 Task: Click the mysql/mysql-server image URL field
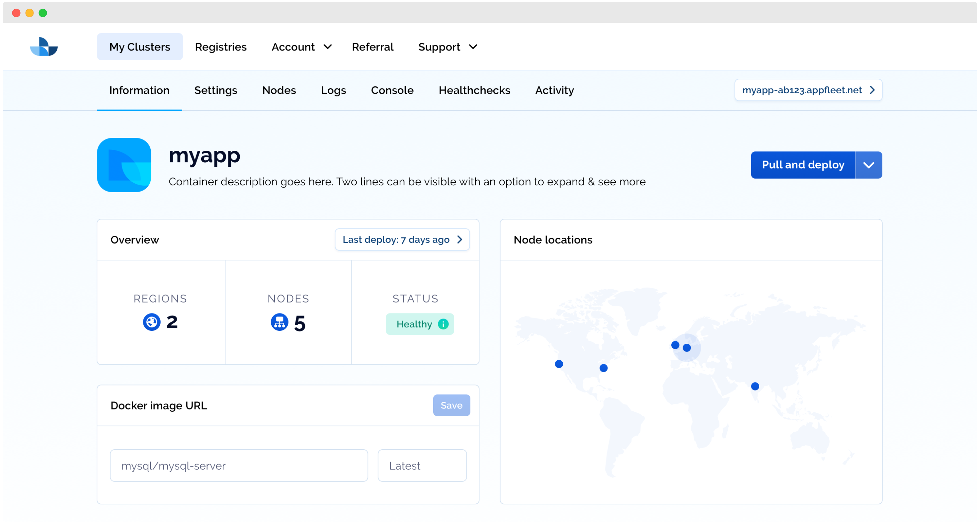point(239,466)
